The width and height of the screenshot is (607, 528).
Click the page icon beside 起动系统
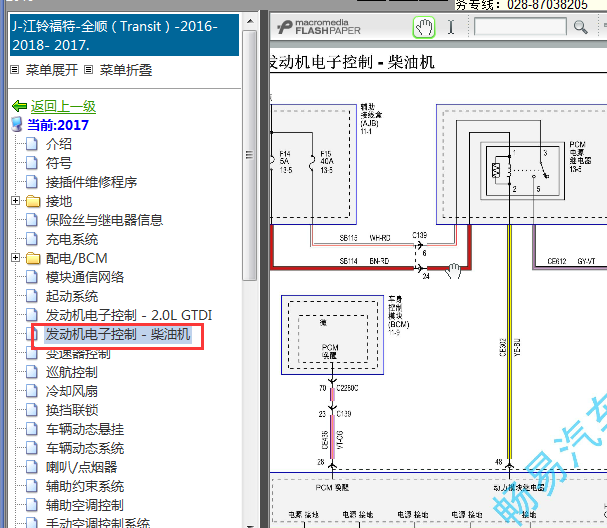pyautogui.click(x=32, y=296)
